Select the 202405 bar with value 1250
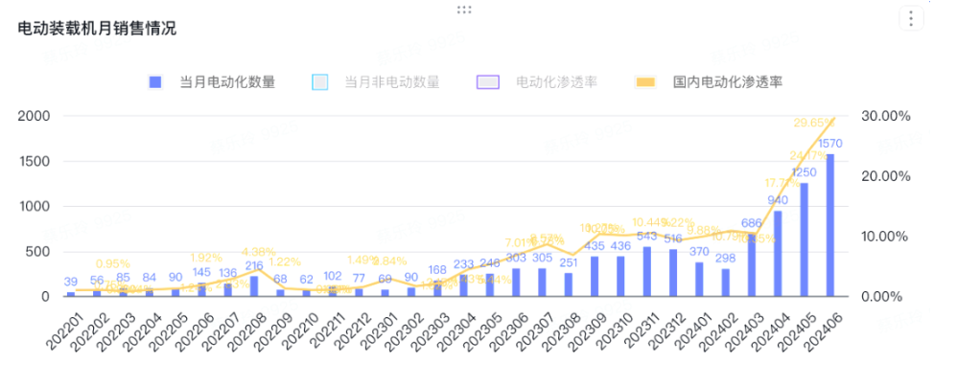Viewport: 980px width, 386px height. tap(804, 239)
